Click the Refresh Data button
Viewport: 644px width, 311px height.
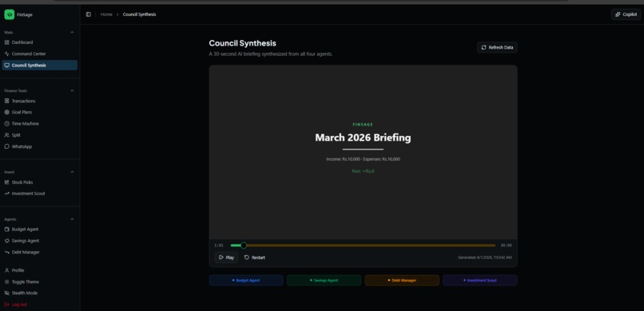tap(497, 48)
